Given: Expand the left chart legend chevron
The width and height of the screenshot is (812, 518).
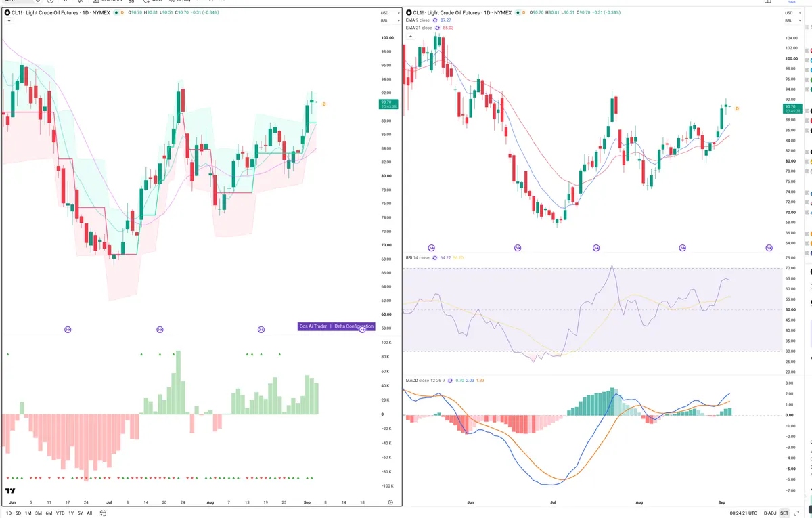Looking at the screenshot, I should pos(7,20).
